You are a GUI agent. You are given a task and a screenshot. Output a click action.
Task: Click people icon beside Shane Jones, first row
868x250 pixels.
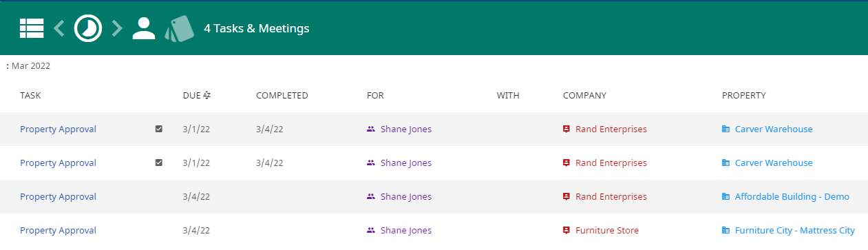pos(371,129)
